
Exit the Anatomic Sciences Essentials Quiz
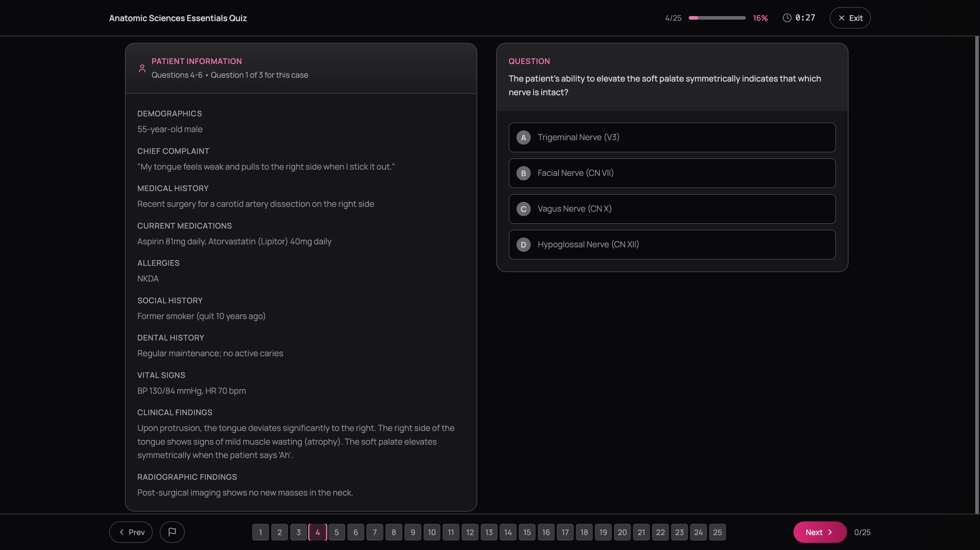pos(850,18)
